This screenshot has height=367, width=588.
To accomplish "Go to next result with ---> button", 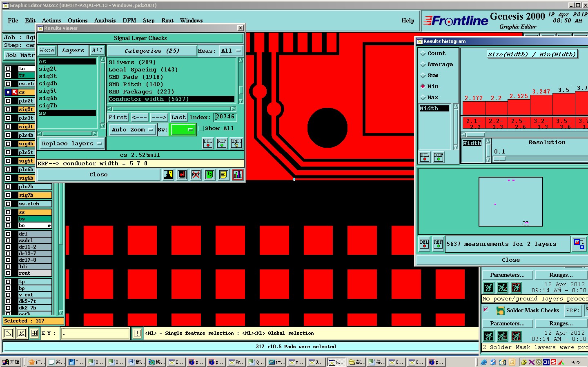I will (x=159, y=118).
